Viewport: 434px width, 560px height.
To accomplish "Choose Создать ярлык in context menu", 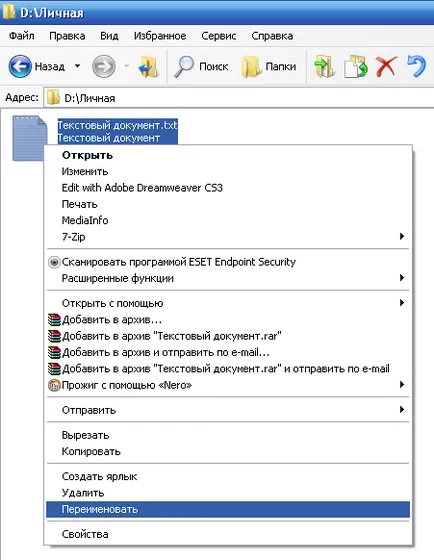I will coord(228,476).
